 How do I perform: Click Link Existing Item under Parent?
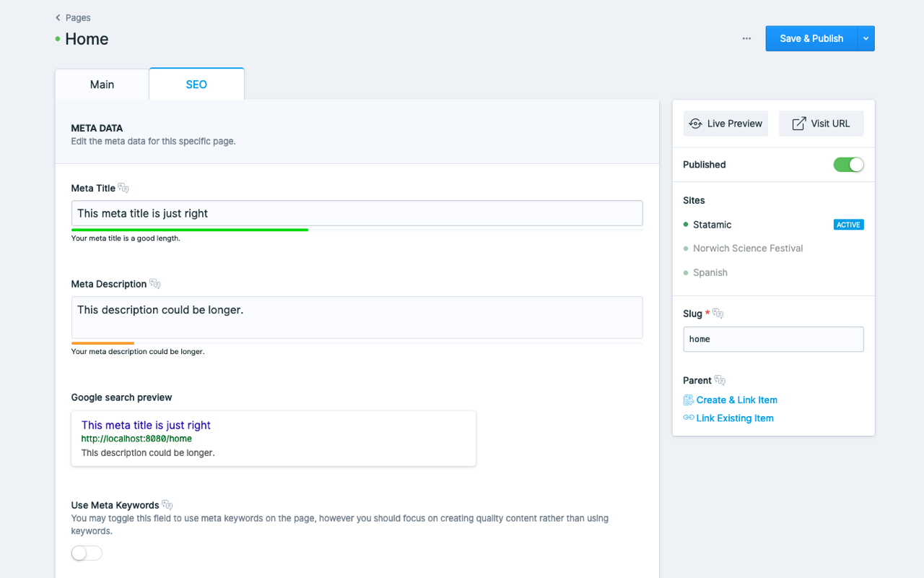pyautogui.click(x=734, y=418)
